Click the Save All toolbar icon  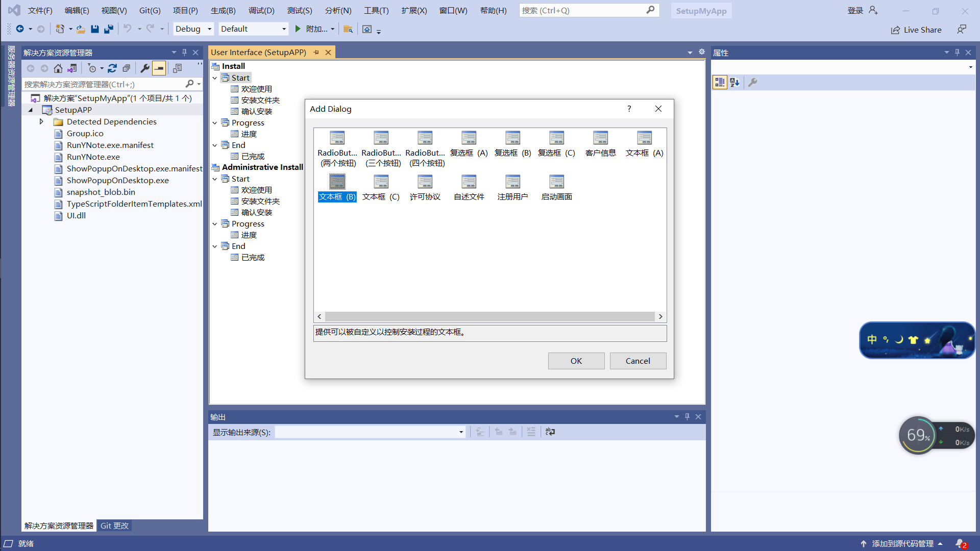click(x=108, y=29)
